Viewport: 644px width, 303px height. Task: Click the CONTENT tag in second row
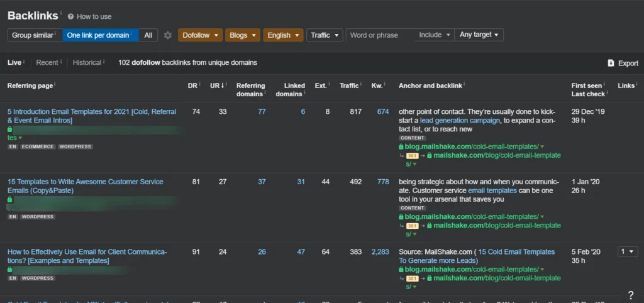(413, 208)
